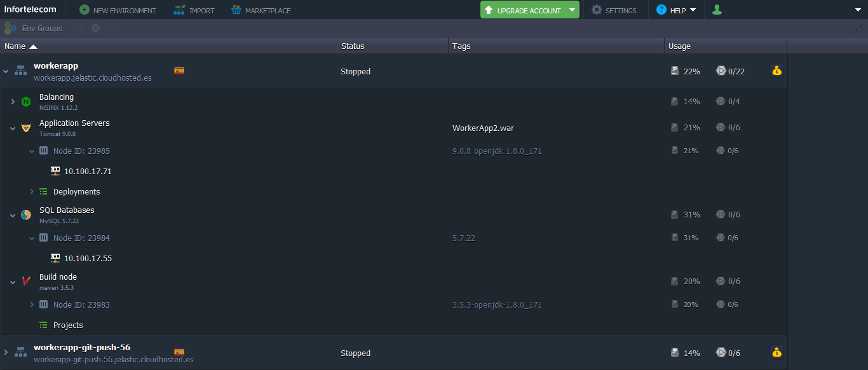Open workerapp.jelastic.cloudhosted.es link
The height and width of the screenshot is (370, 868).
point(93,78)
